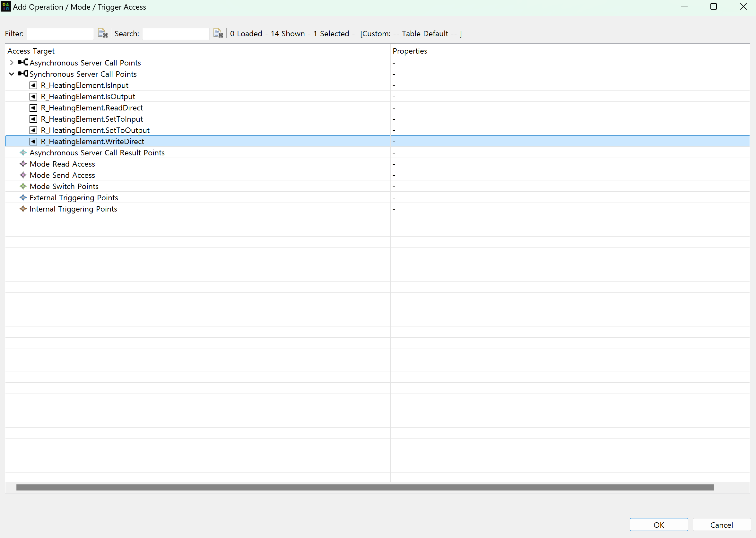Viewport: 756px width, 538px height.
Task: Select the R_HeatingElement.SetToOutput row
Action: (x=377, y=130)
